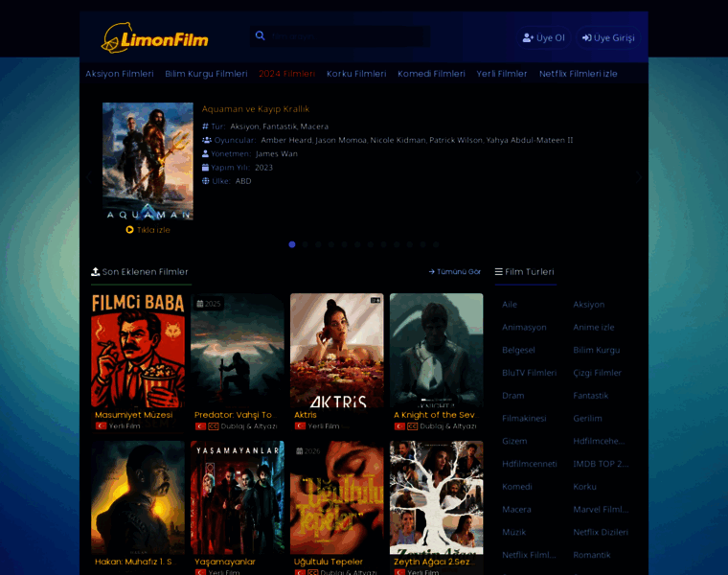This screenshot has width=728, height=575.
Task: Click the Turkish flag icon under Masumiyet Müzesi
Action: tap(101, 425)
